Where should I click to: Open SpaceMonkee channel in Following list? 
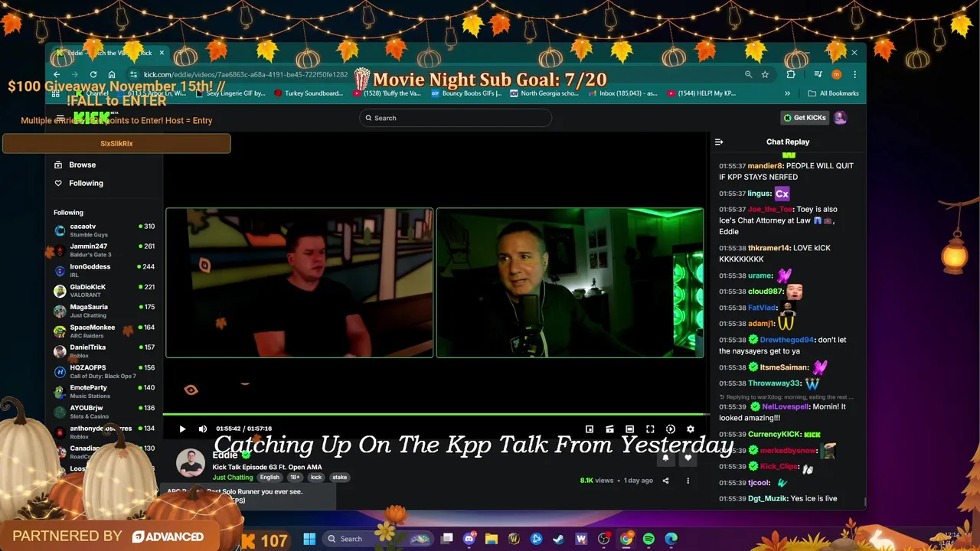pyautogui.click(x=104, y=331)
